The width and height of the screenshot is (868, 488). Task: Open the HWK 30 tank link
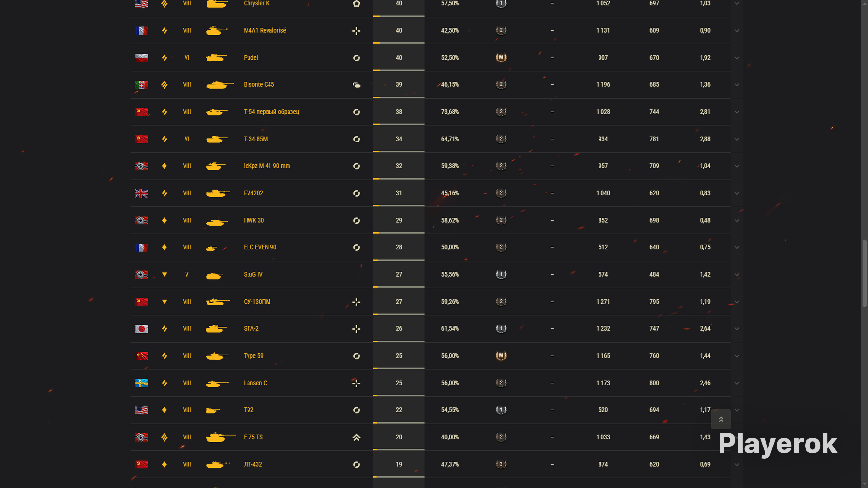coord(253,220)
